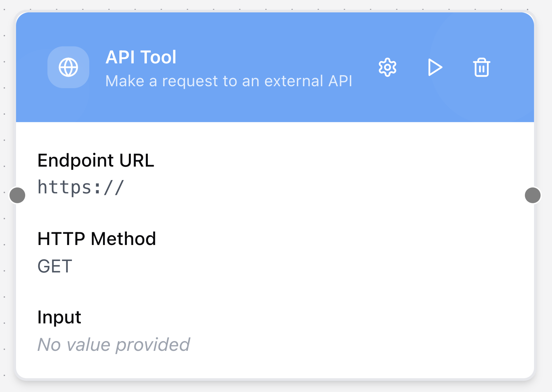Click the 'Make a request to an external API' description
This screenshot has height=392, width=552.
[229, 81]
